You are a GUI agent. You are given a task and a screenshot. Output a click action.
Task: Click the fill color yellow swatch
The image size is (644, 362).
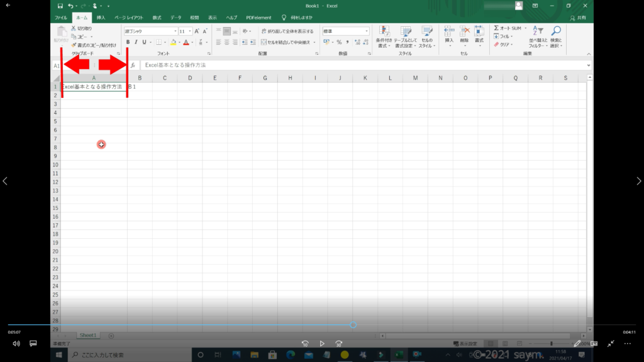click(171, 42)
